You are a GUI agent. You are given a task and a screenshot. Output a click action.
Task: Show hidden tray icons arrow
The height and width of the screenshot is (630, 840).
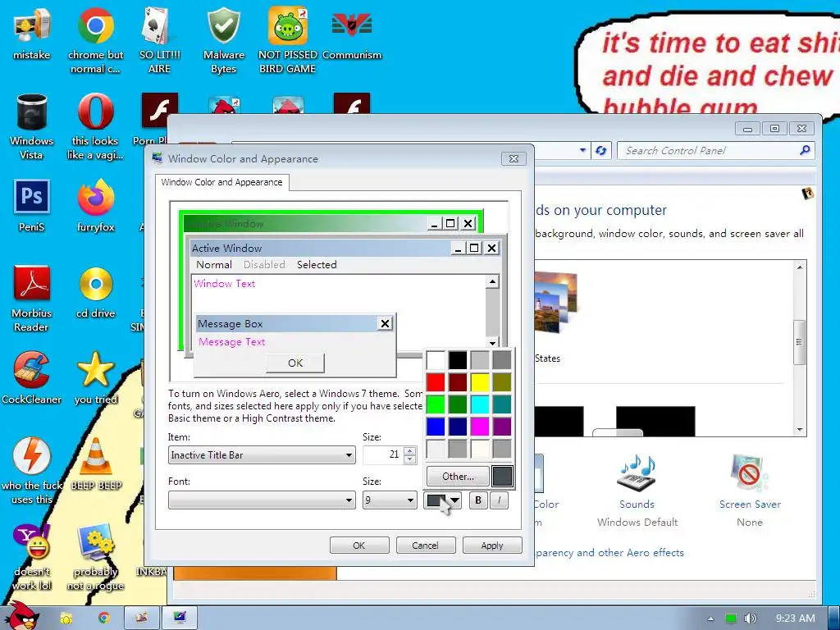(x=710, y=619)
